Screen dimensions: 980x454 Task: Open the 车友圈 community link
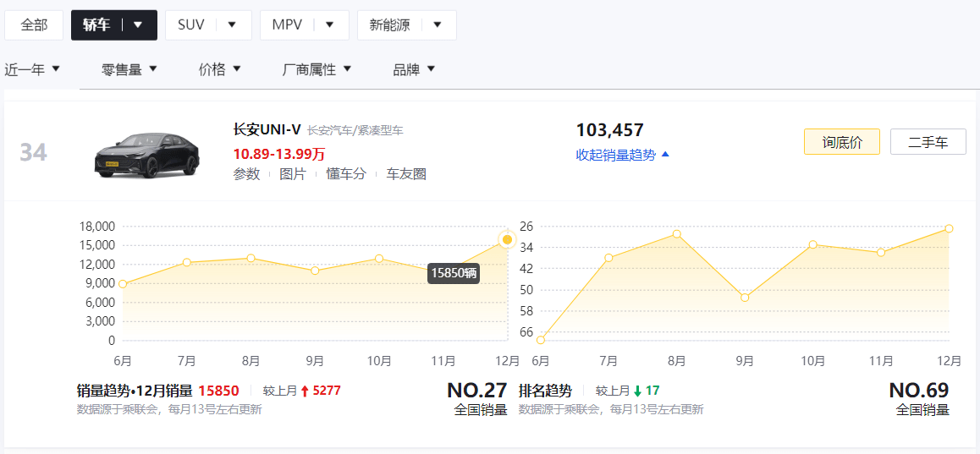406,174
